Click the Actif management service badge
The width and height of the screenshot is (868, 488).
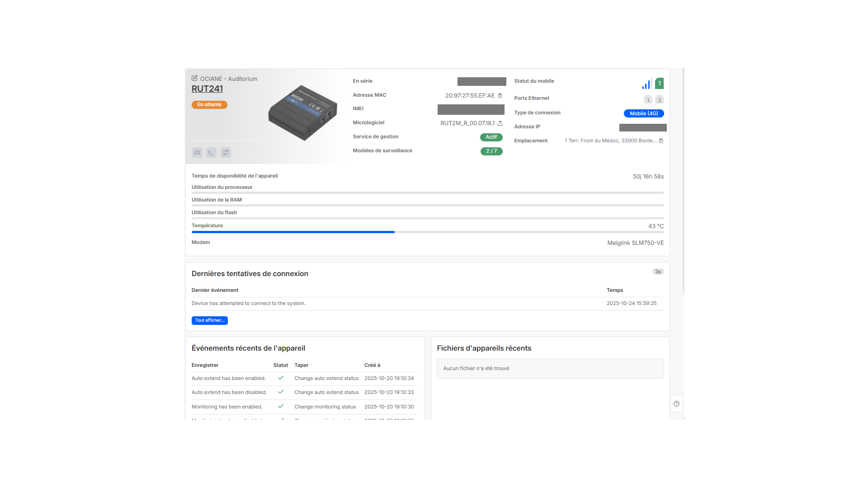(x=491, y=137)
